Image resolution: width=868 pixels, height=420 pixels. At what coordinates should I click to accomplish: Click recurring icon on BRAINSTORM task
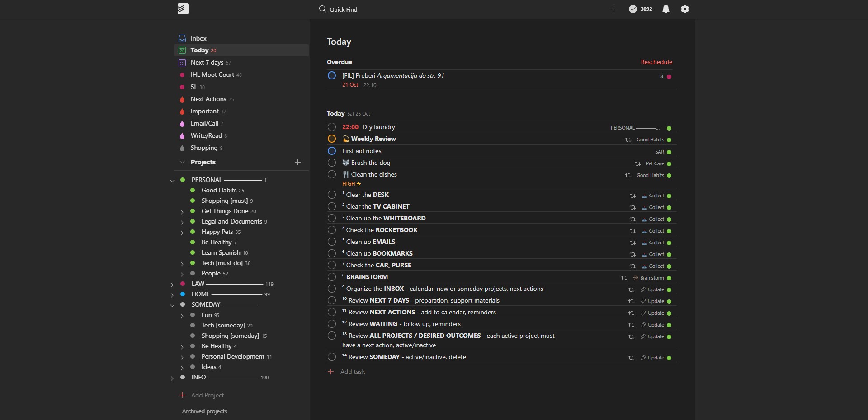pos(624,278)
